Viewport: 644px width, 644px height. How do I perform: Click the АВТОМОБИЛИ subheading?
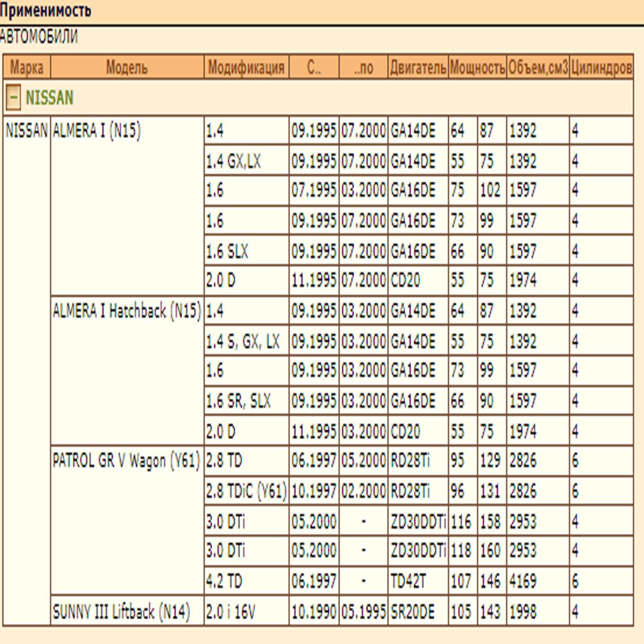(x=39, y=37)
